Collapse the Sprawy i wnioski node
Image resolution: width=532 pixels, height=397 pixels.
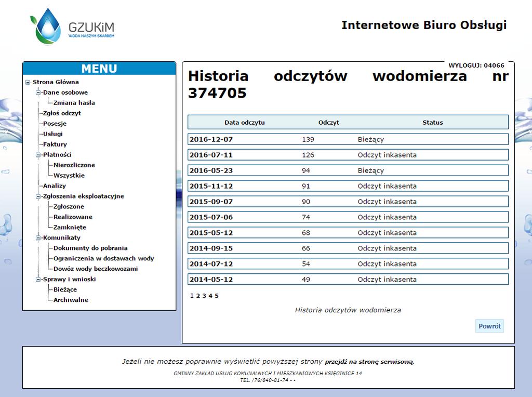[38, 279]
